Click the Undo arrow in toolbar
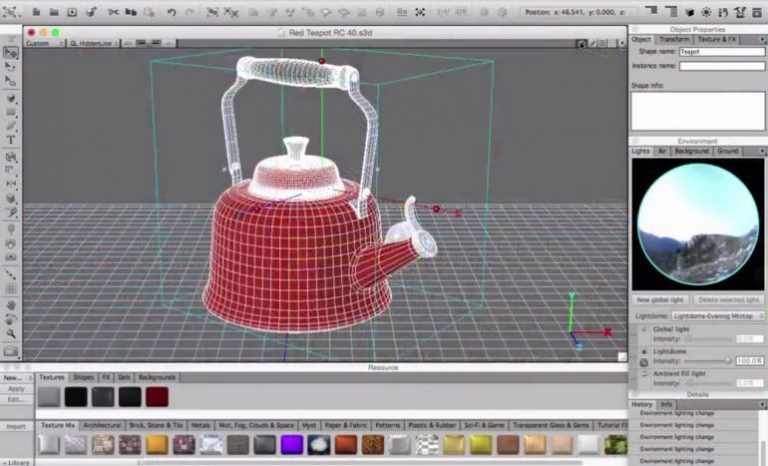Screen dimensions: 768x466 172,13
